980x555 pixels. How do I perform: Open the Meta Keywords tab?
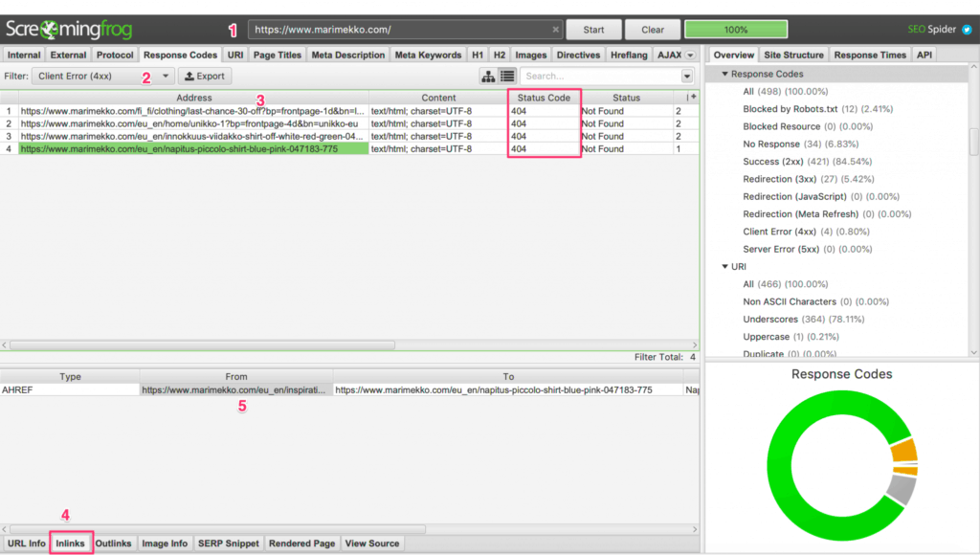[428, 55]
